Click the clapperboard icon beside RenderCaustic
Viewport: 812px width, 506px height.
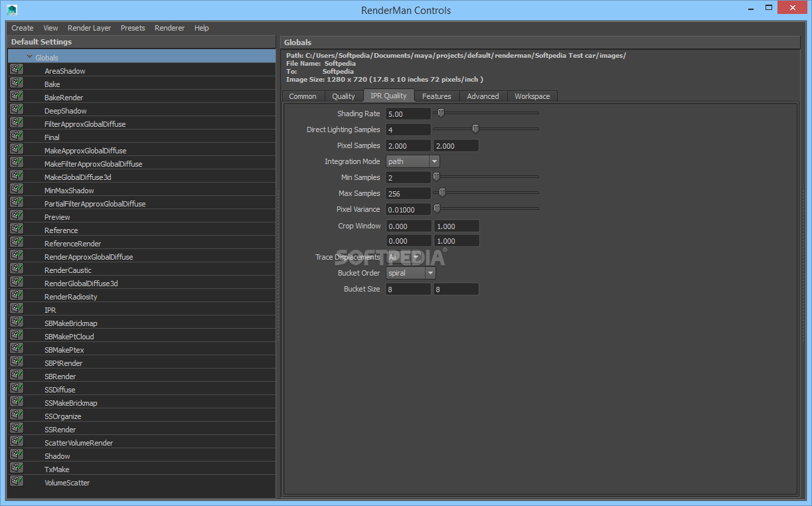tap(17, 269)
